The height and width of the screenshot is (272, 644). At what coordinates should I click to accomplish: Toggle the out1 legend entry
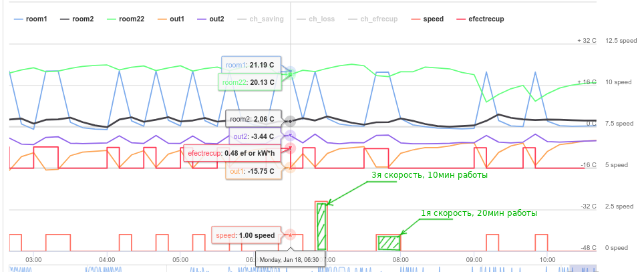click(171, 19)
